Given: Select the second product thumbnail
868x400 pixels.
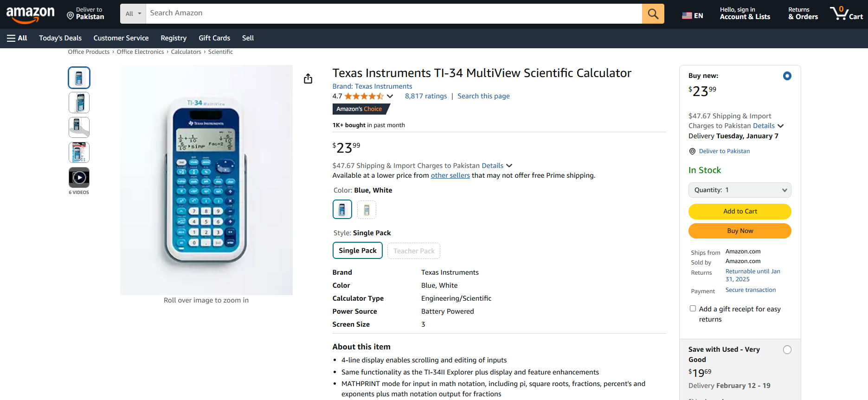Looking at the screenshot, I should click(79, 103).
